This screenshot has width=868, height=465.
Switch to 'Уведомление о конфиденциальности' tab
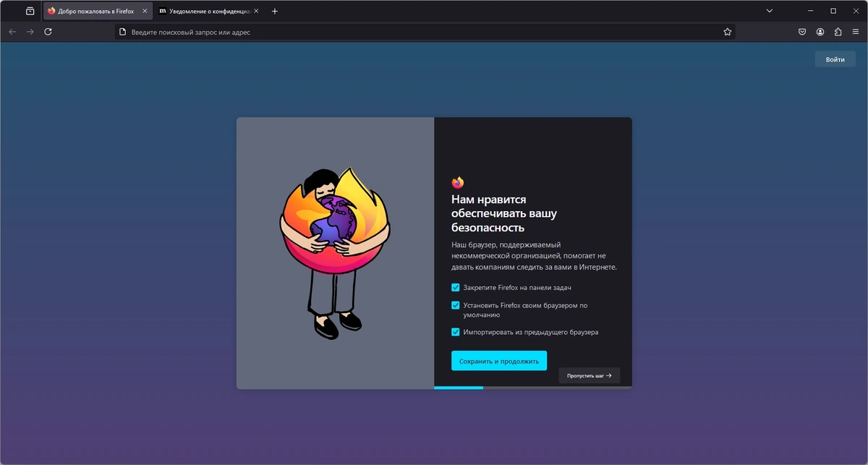point(208,11)
